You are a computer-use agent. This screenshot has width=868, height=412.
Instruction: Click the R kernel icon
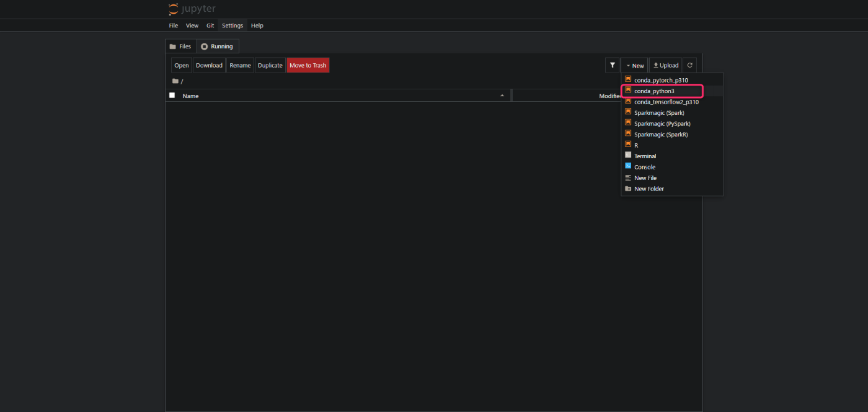pyautogui.click(x=628, y=145)
